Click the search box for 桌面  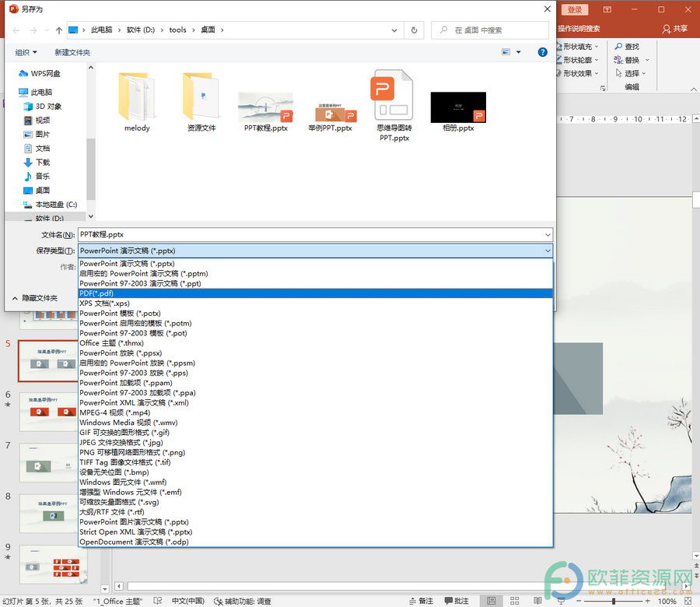(490, 30)
